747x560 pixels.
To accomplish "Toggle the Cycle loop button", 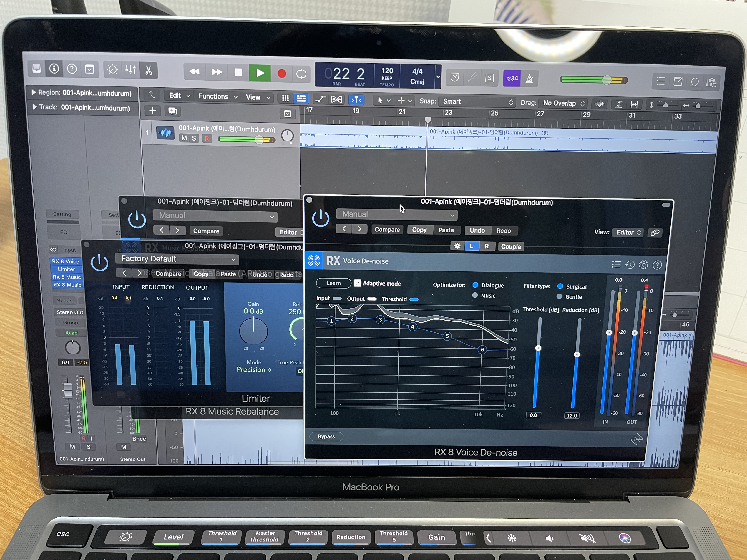I will (301, 74).
